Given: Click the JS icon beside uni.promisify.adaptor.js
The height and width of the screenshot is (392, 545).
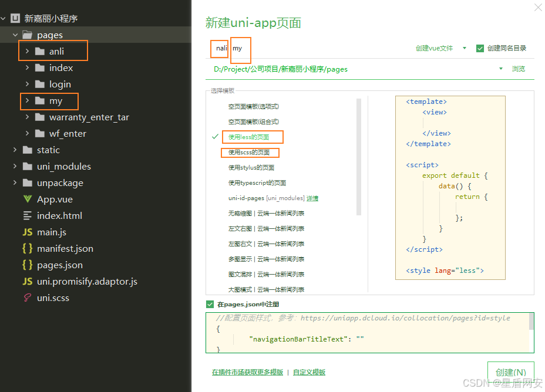Looking at the screenshot, I should tap(28, 281).
